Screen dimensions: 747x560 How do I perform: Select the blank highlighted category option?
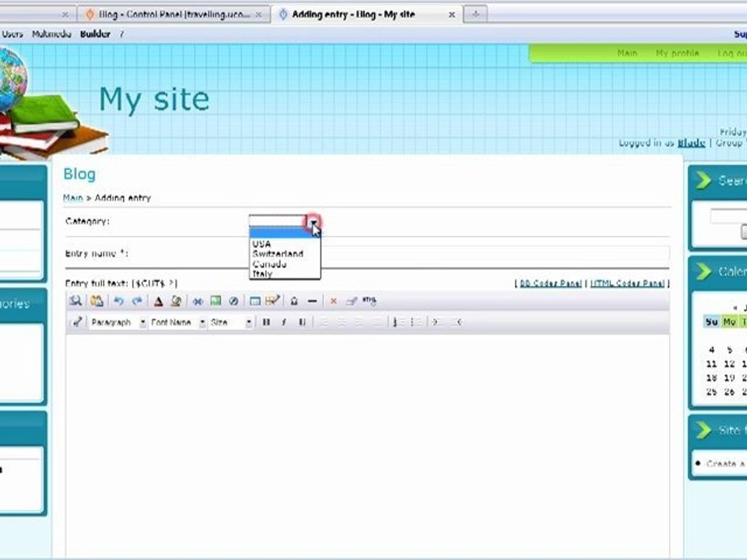coord(285,233)
